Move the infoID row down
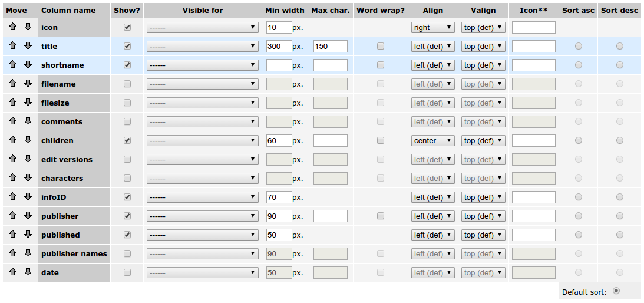Image resolution: width=644 pixels, height=303 pixels. coord(28,197)
